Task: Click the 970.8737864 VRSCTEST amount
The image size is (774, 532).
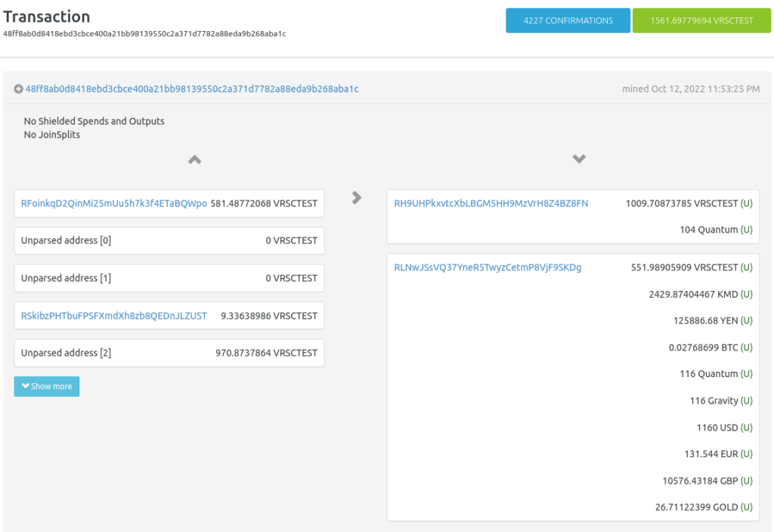Action: tap(267, 353)
